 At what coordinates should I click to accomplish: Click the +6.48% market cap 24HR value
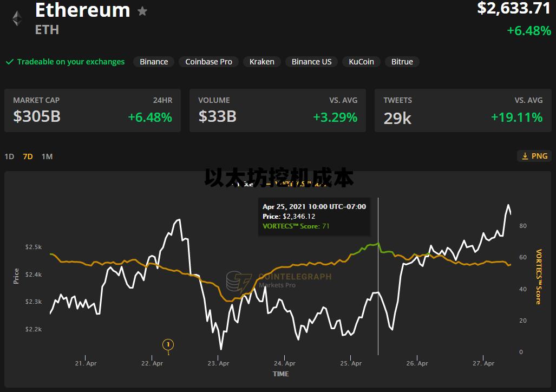point(150,117)
